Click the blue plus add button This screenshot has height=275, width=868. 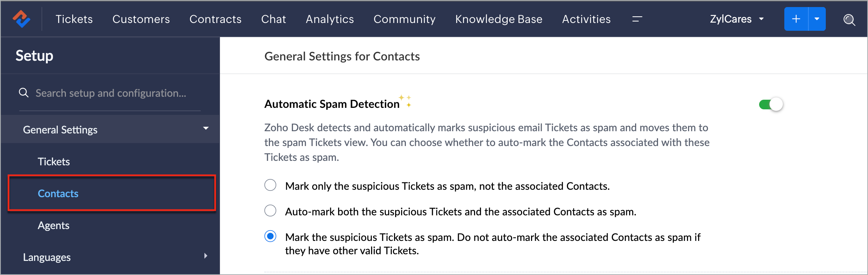coord(796,19)
